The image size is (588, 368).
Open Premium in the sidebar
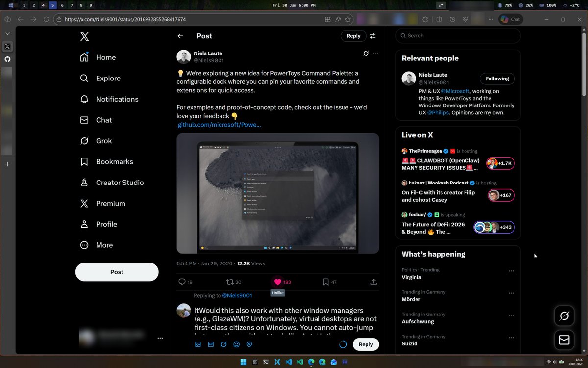pyautogui.click(x=103, y=203)
